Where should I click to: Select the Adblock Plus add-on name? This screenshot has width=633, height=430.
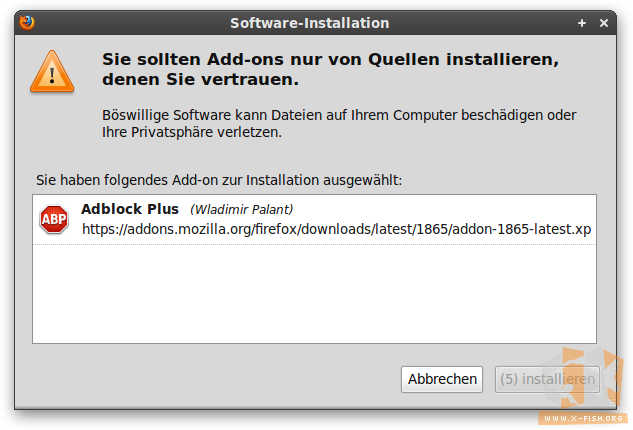[130, 209]
